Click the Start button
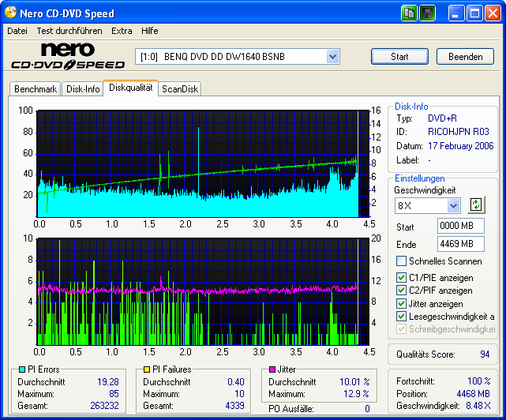The width and height of the screenshot is (506, 420). (399, 57)
